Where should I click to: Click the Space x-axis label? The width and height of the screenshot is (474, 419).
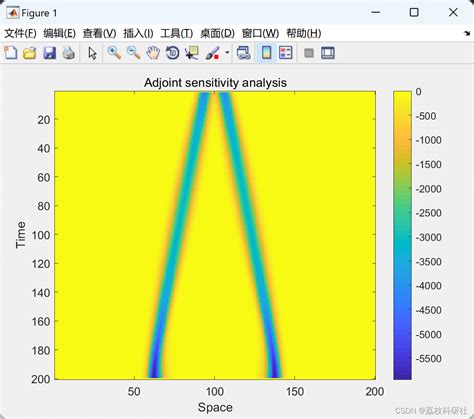tap(215, 407)
